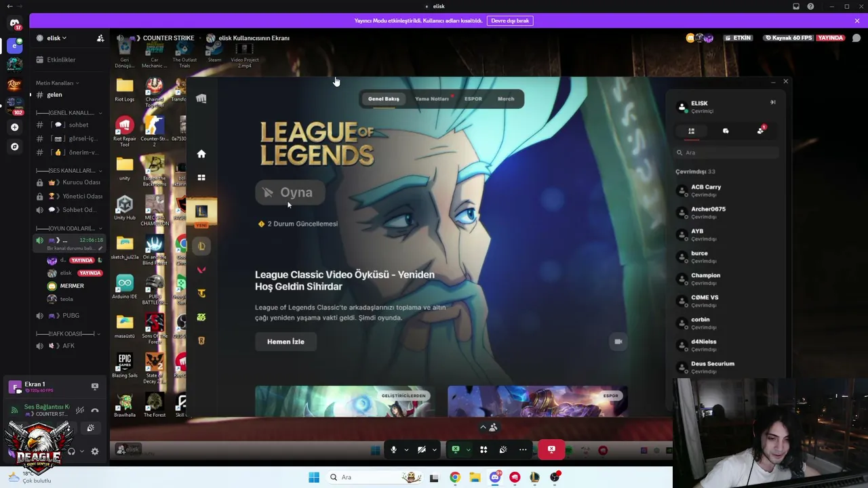This screenshot has height=488, width=868.
Task: Open the activities icon in call controls
Action: (484, 449)
